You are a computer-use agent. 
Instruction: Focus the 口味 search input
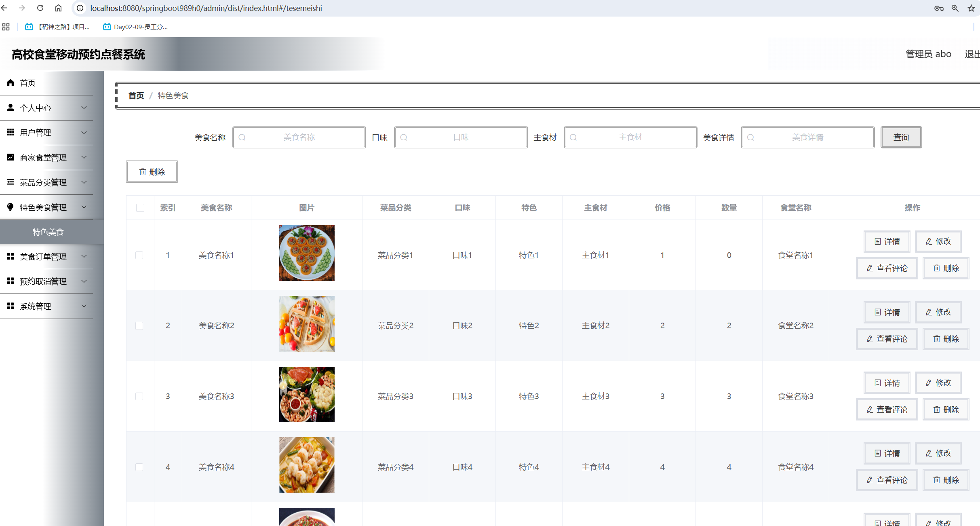[461, 137]
